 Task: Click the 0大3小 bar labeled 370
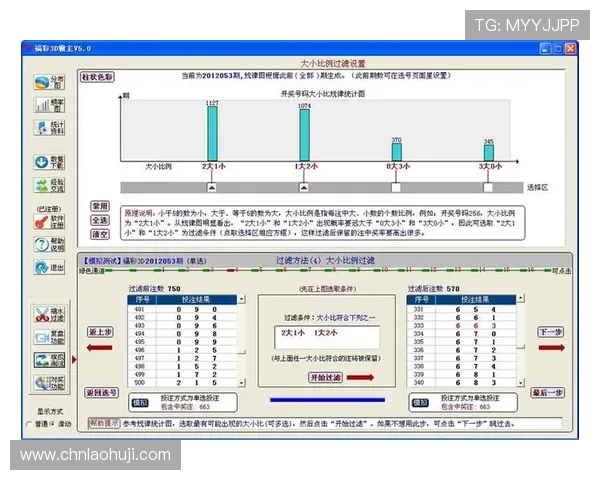397,152
